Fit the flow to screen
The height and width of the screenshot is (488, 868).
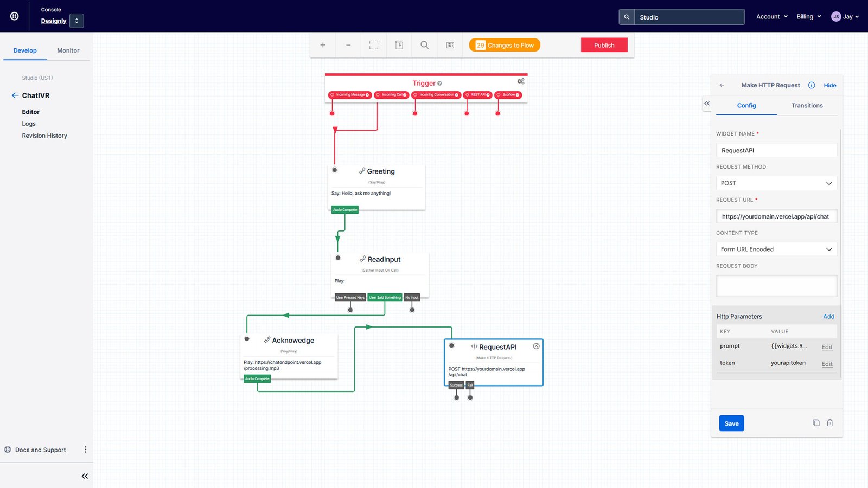(373, 45)
